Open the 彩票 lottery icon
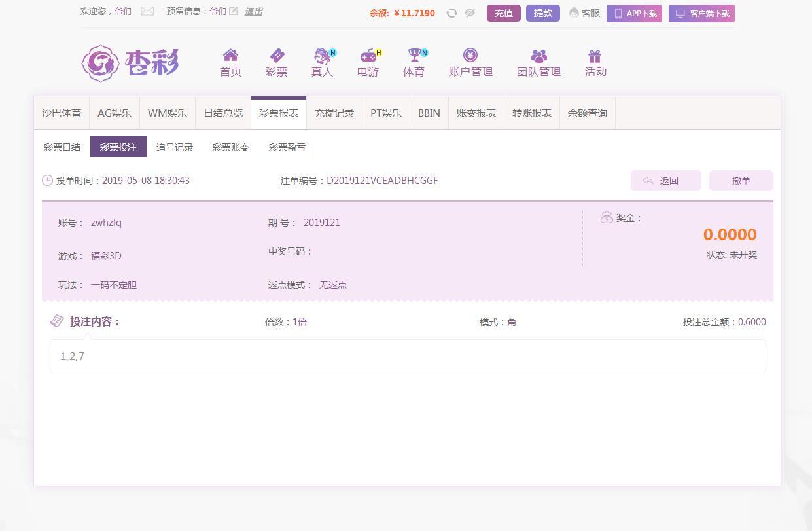The image size is (812, 531). (x=276, y=56)
